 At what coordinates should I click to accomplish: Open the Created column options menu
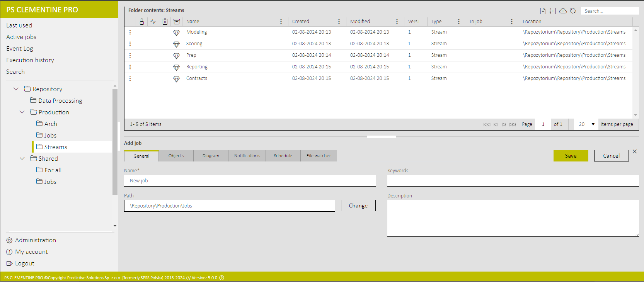pyautogui.click(x=339, y=22)
